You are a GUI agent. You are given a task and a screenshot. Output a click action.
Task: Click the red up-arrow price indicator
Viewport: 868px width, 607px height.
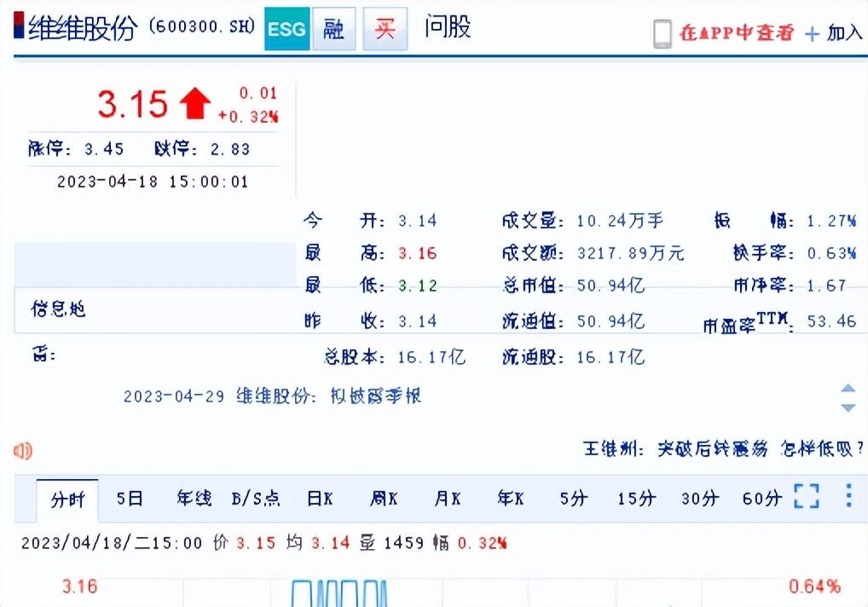(195, 103)
